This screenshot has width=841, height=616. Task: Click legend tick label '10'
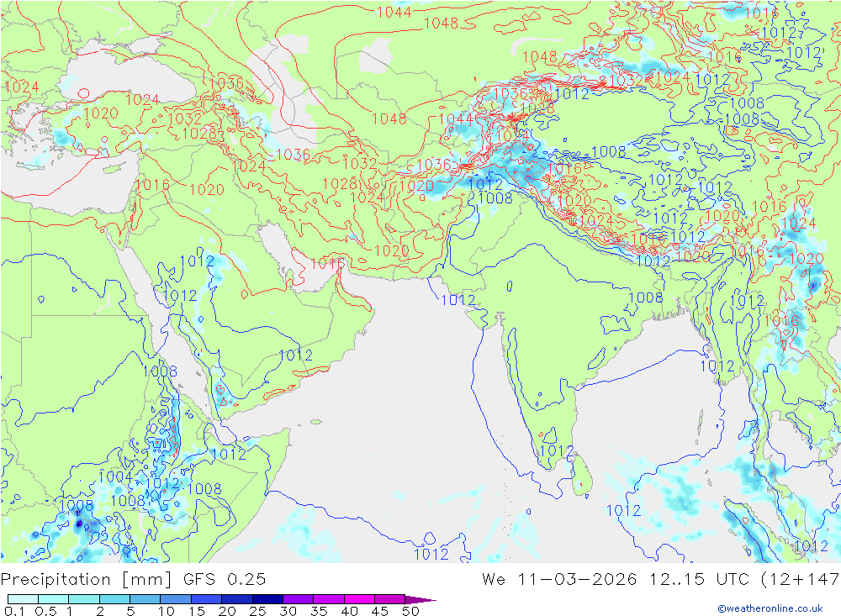click(x=167, y=611)
